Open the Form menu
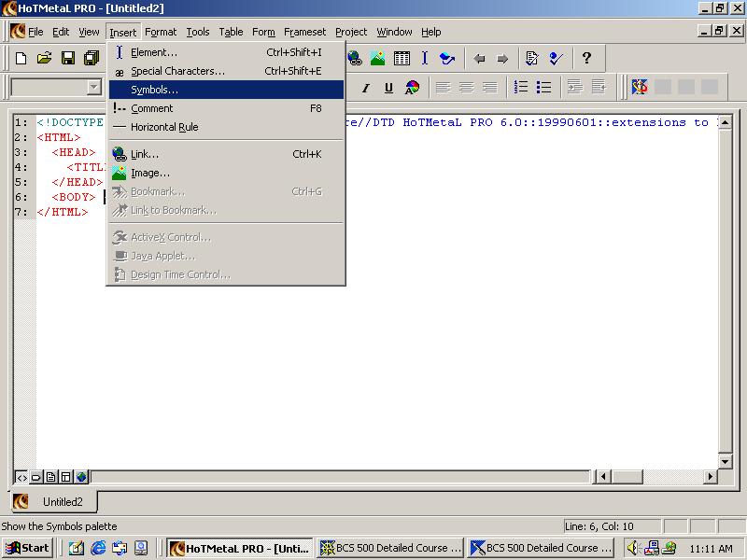The width and height of the screenshot is (747, 560). tap(263, 32)
